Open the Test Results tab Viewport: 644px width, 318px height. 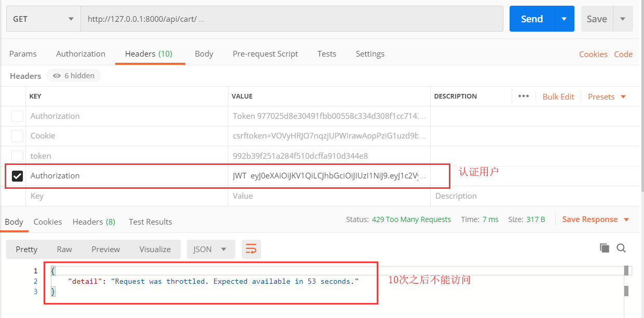tap(150, 222)
